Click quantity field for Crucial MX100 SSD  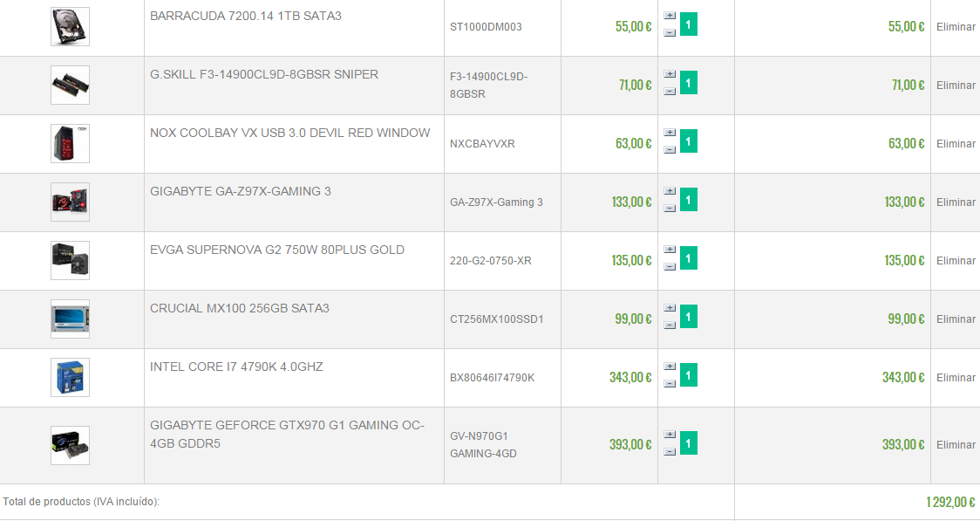pyautogui.click(x=688, y=317)
